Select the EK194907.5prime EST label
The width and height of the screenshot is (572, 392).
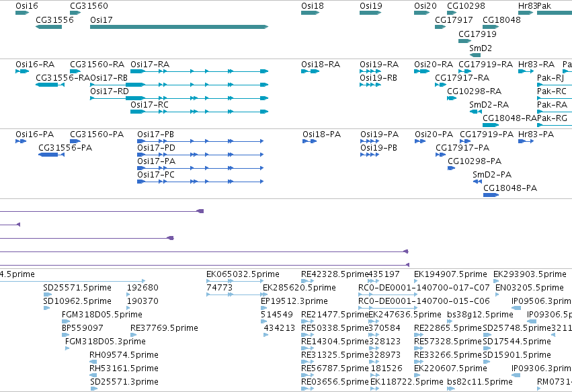(450, 274)
